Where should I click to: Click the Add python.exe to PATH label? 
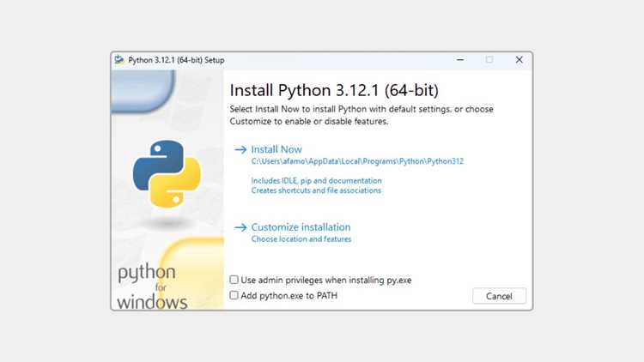point(289,295)
